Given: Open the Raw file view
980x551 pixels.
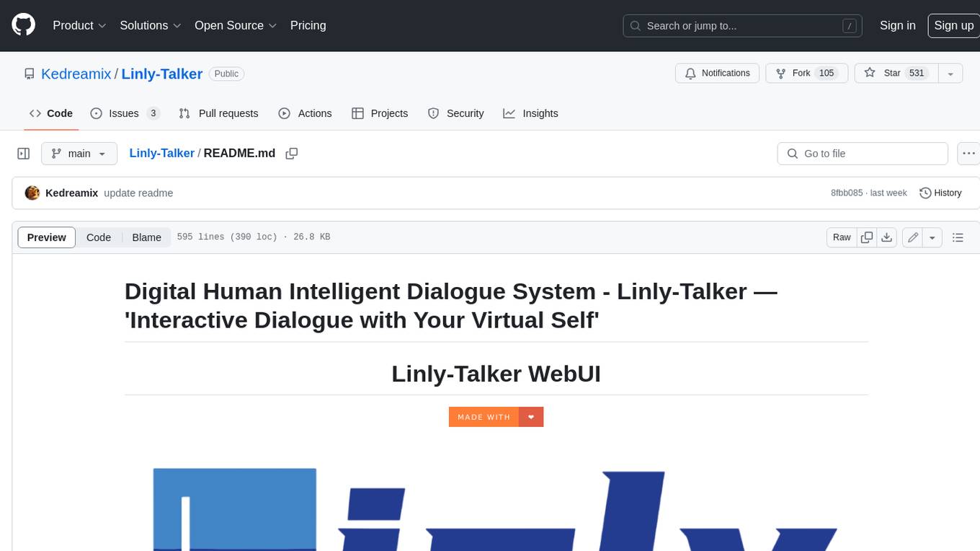Looking at the screenshot, I should 842,237.
